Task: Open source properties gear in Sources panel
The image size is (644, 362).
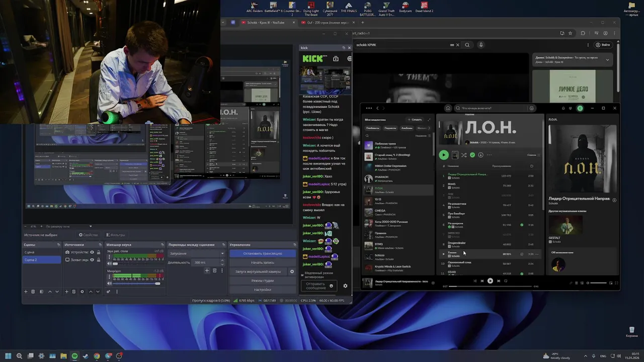Action: [x=82, y=292]
